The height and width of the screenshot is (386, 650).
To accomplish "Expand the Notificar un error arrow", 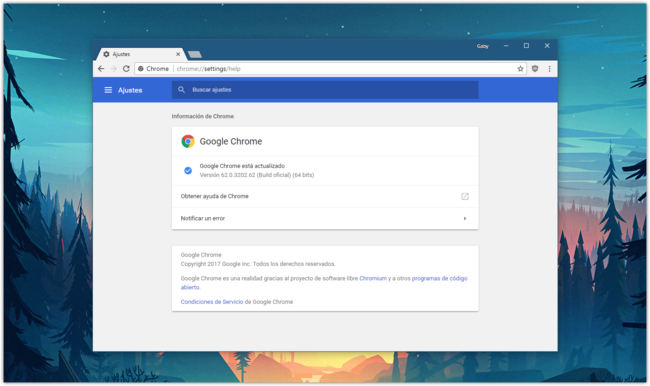I will tap(465, 218).
